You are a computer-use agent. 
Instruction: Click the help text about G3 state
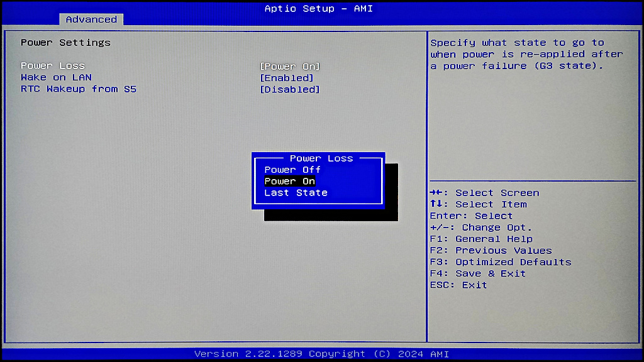click(x=531, y=54)
